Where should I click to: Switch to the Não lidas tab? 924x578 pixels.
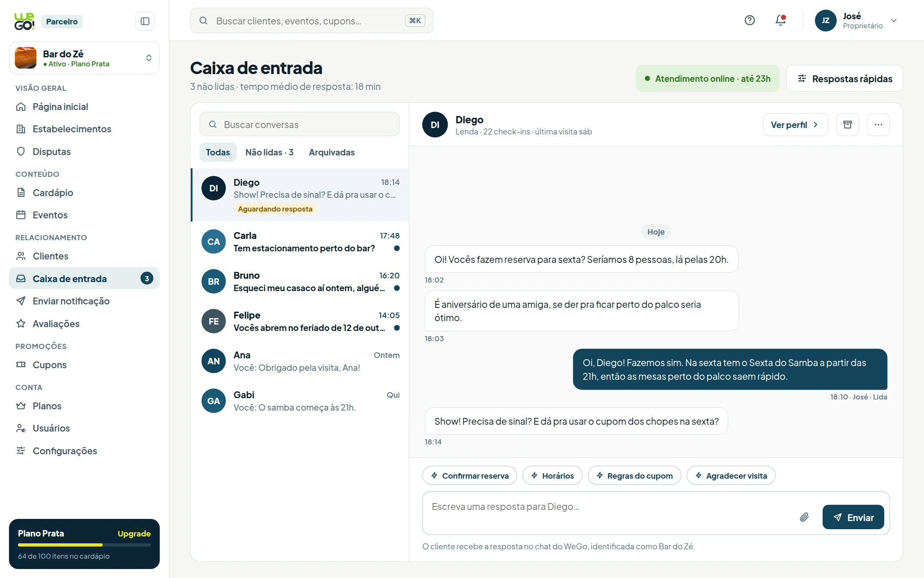tap(269, 152)
